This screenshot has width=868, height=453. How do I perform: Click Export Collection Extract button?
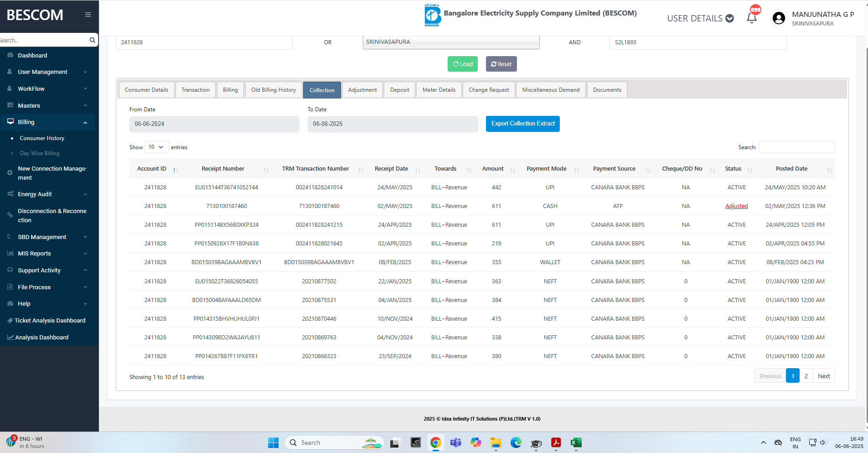click(x=522, y=124)
